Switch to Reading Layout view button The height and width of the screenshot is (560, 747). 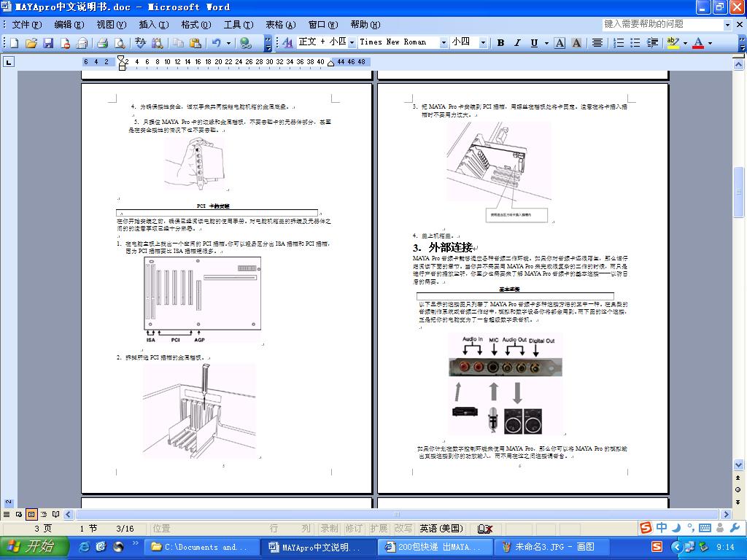(x=55, y=514)
